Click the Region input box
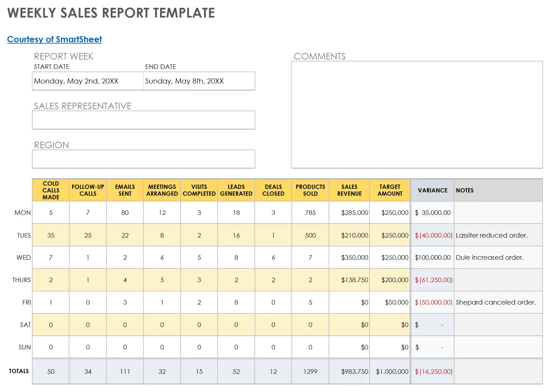Image resolution: width=553 pixels, height=392 pixels. tap(143, 159)
